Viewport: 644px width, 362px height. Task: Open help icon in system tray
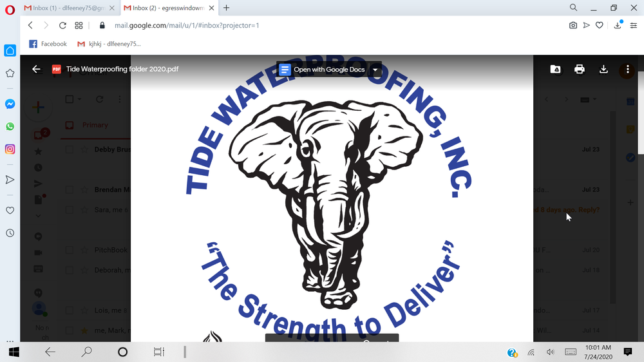[x=512, y=352]
